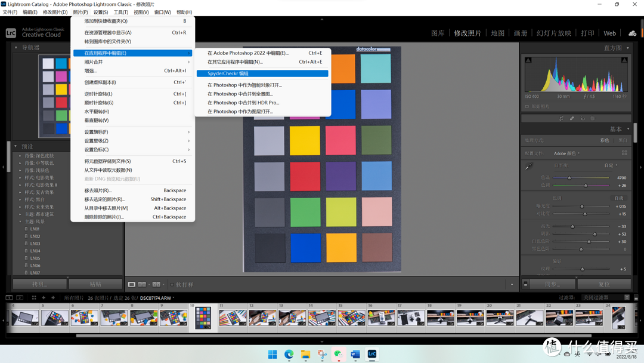
Task: Collapse the 直方图 histogram panel
Action: 627,48
